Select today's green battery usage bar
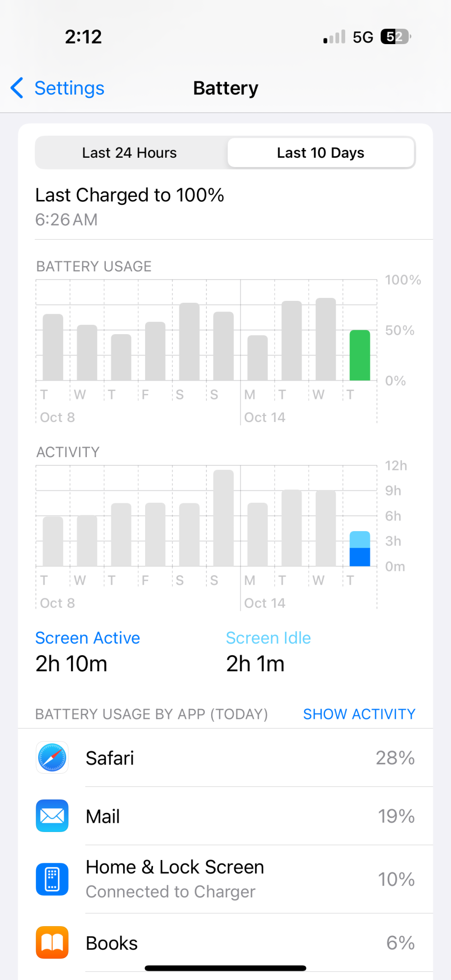Viewport: 451px width, 980px height. (x=360, y=355)
